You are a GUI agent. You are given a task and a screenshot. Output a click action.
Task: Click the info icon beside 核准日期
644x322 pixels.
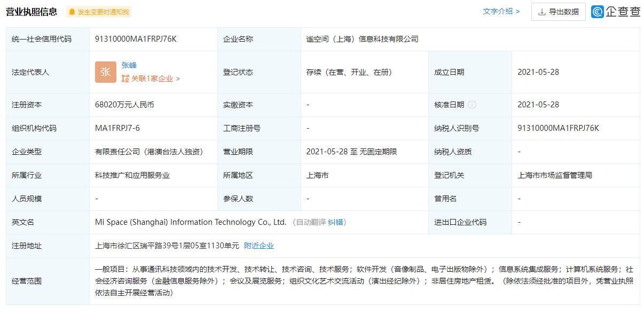pos(472,105)
